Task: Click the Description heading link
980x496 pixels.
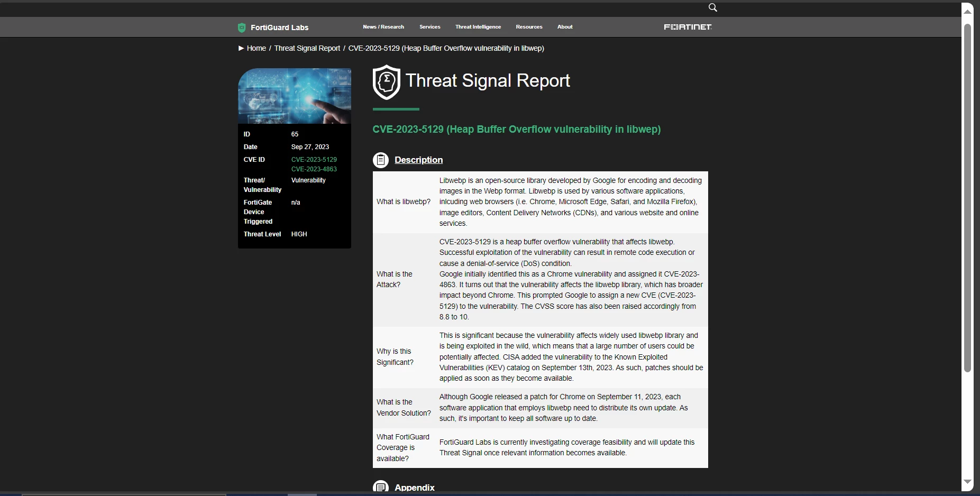Action: point(419,160)
